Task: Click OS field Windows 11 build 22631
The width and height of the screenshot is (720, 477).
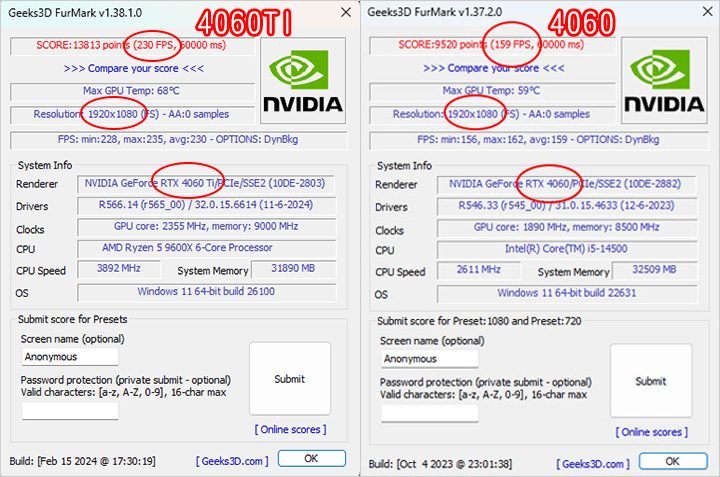Action: pos(567,293)
